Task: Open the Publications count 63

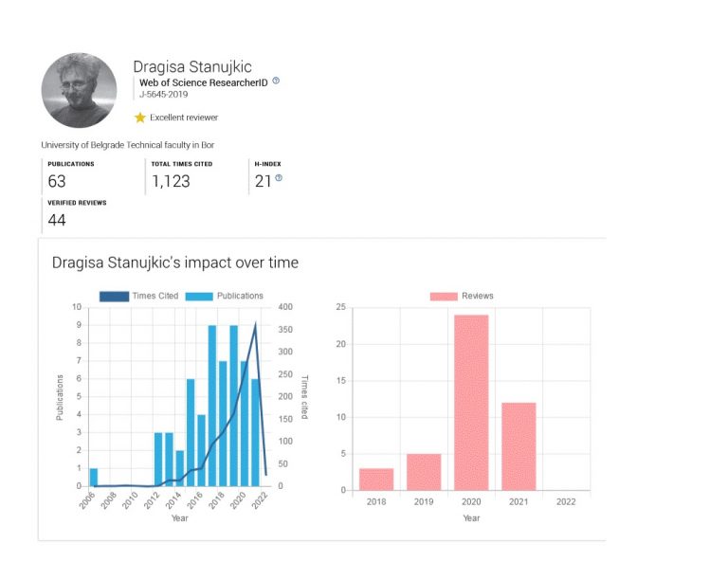Action: click(57, 181)
